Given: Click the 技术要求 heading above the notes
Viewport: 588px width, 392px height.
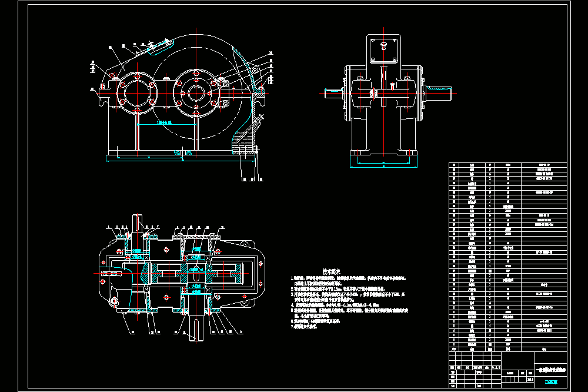Looking at the screenshot, I should [x=331, y=271].
